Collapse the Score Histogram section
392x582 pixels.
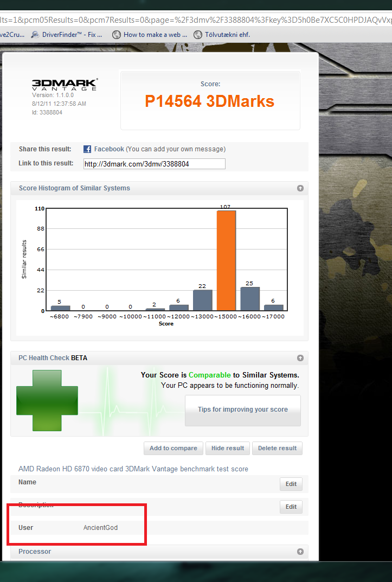click(300, 188)
